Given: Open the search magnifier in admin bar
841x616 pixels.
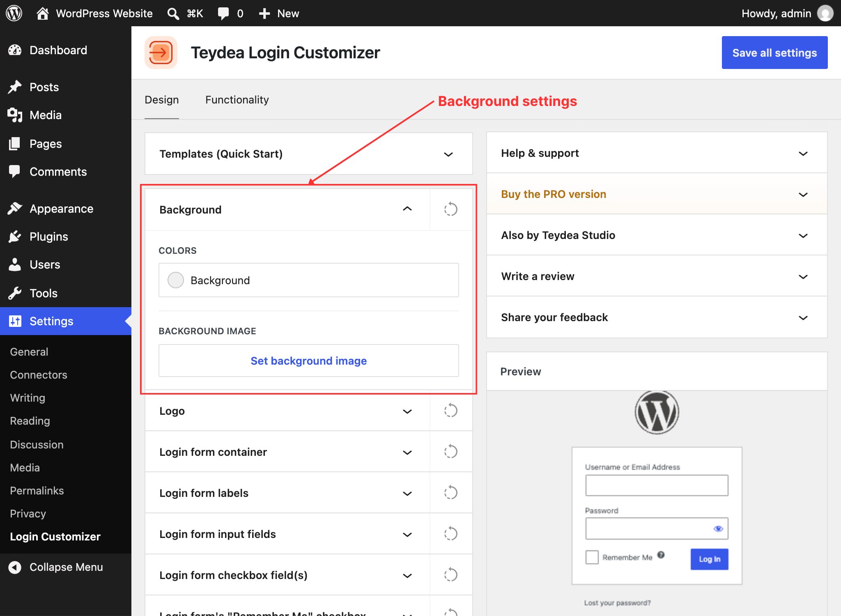Looking at the screenshot, I should pyautogui.click(x=173, y=14).
